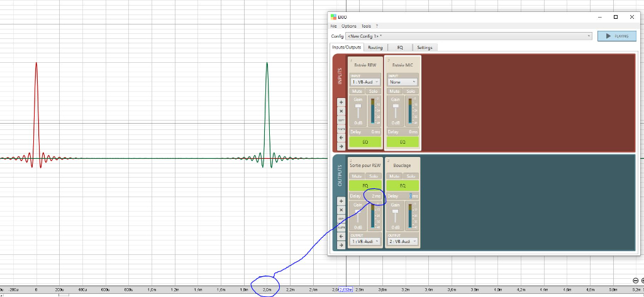Viewport: 644px width, 297px height.
Task: Add a new input channel with plus icon
Action: 341,102
